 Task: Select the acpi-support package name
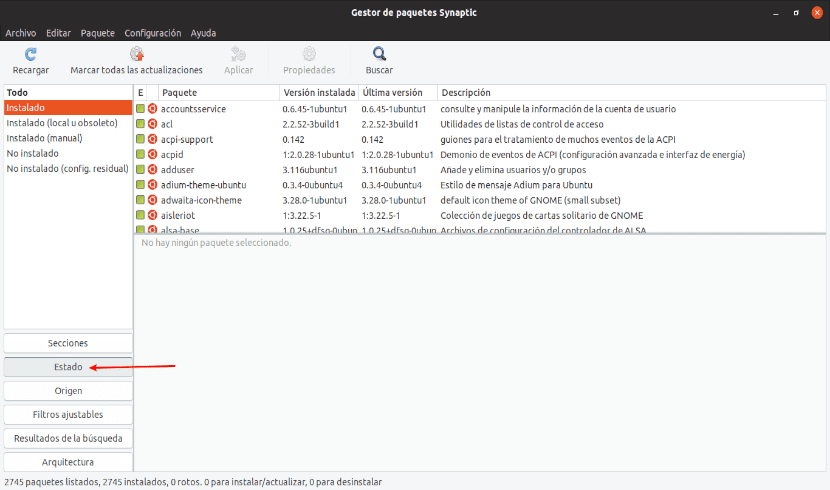[187, 139]
